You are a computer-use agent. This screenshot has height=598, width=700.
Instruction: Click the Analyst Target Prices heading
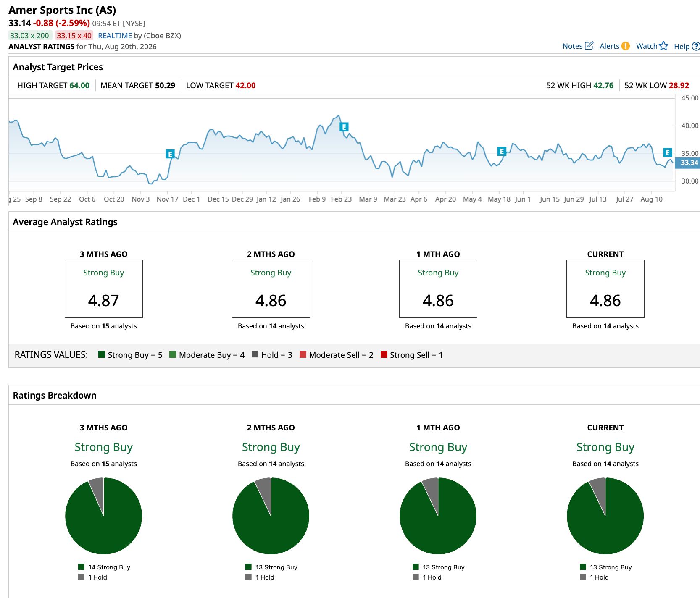point(58,67)
